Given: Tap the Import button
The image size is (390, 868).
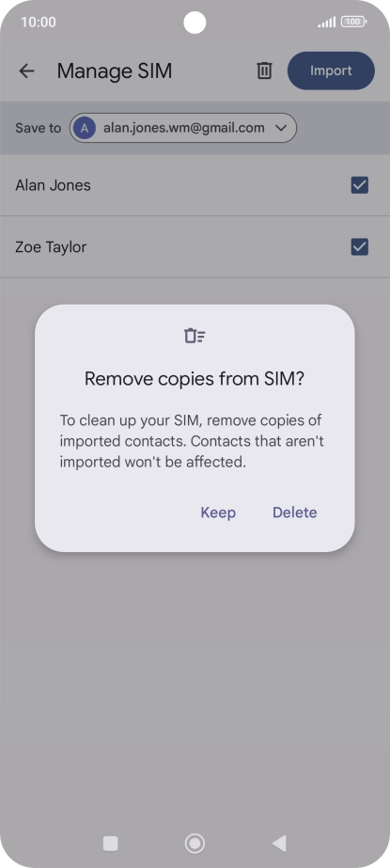Looking at the screenshot, I should coord(331,71).
